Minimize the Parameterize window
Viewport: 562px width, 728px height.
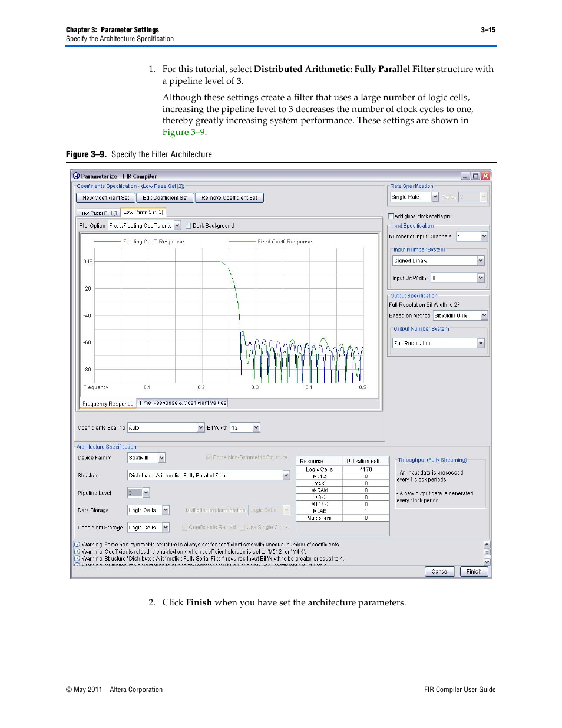tap(465, 176)
